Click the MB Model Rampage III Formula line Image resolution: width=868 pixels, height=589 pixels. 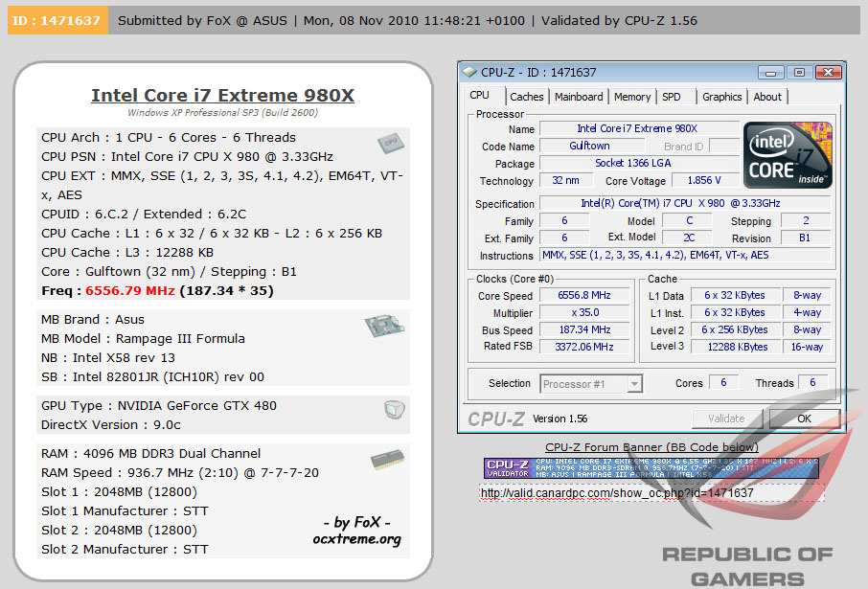tap(143, 339)
